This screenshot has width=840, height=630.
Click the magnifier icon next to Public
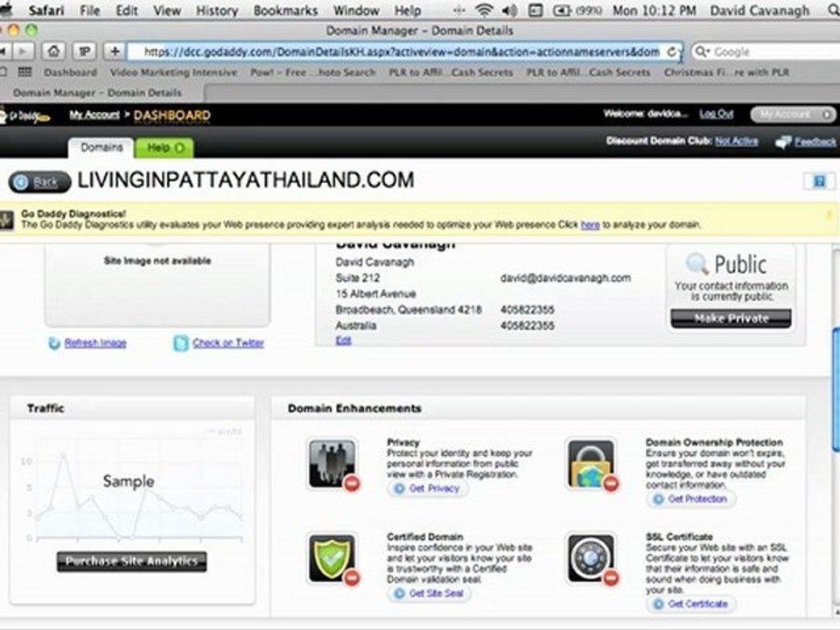point(697,263)
